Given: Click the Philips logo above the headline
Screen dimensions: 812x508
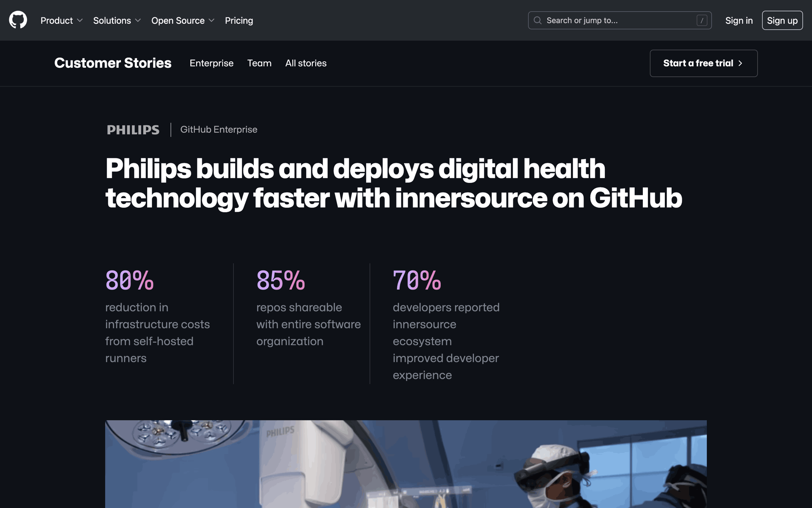Looking at the screenshot, I should (x=133, y=130).
